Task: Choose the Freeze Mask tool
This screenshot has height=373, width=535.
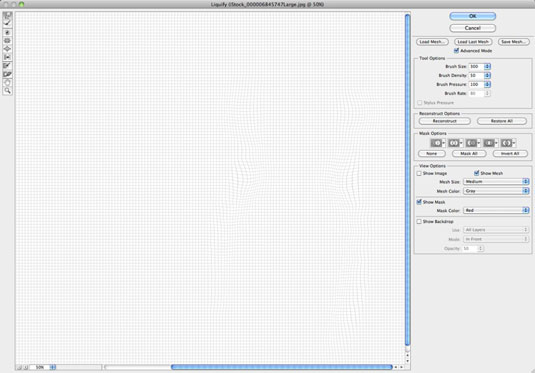Action: (x=7, y=66)
